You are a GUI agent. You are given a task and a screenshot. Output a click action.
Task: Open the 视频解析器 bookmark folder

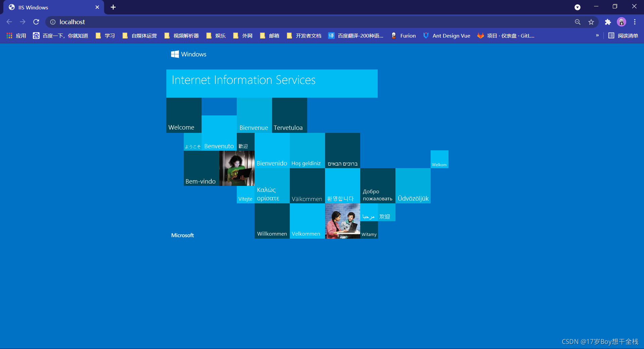tap(181, 36)
